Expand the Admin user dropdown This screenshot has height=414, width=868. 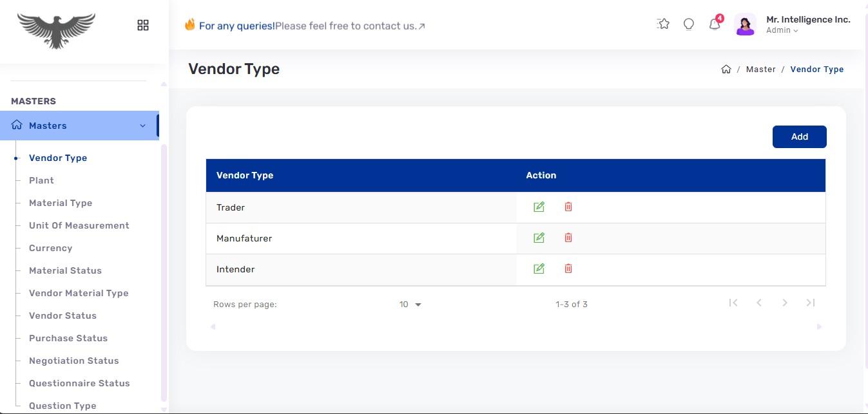(x=782, y=30)
